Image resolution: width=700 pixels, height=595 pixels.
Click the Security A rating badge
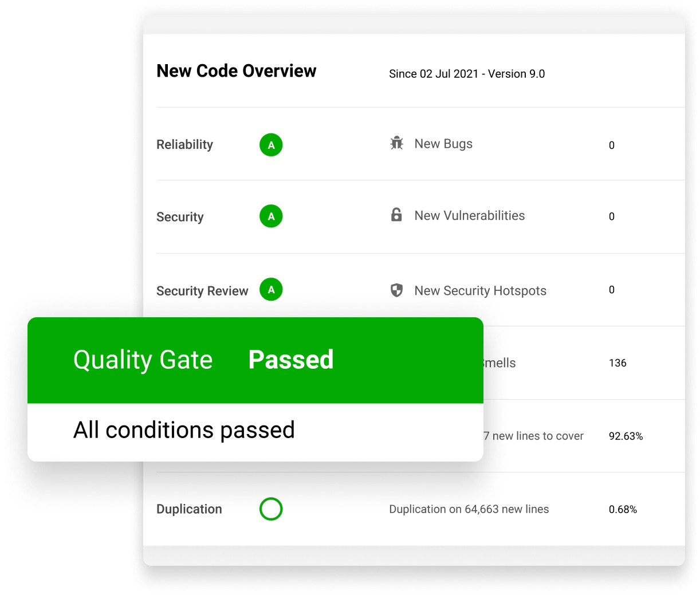[x=271, y=216]
